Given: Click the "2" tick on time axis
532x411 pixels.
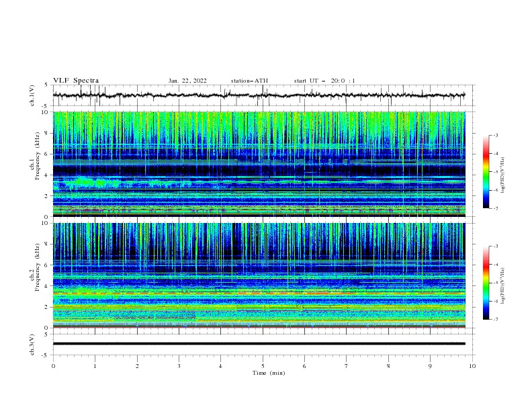Looking at the screenshot, I should pos(137,366).
